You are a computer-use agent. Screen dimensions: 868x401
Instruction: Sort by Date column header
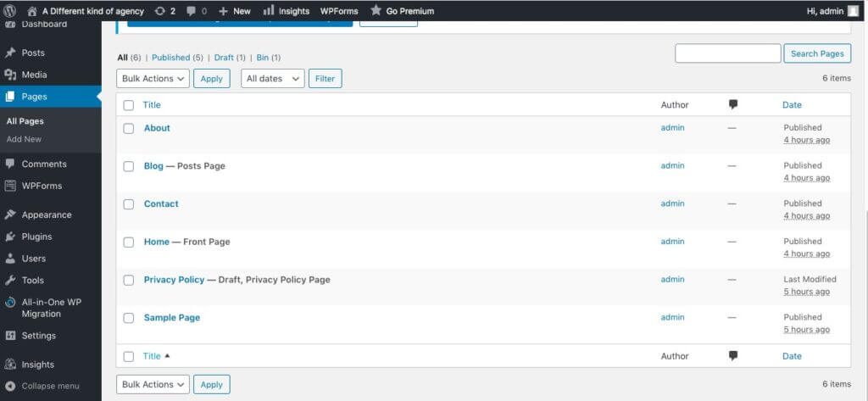[x=792, y=104]
